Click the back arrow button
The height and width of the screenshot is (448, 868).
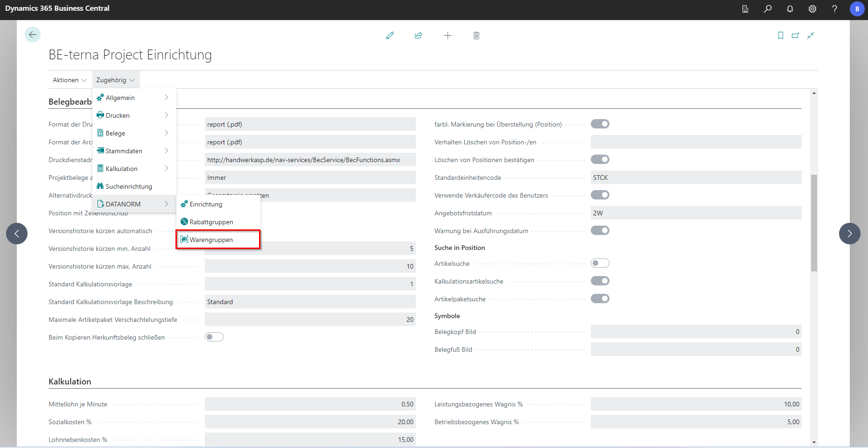(x=33, y=35)
